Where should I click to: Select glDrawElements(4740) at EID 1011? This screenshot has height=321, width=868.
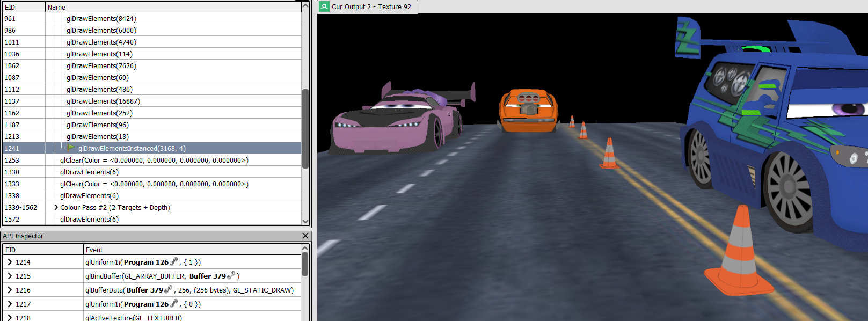[x=101, y=42]
